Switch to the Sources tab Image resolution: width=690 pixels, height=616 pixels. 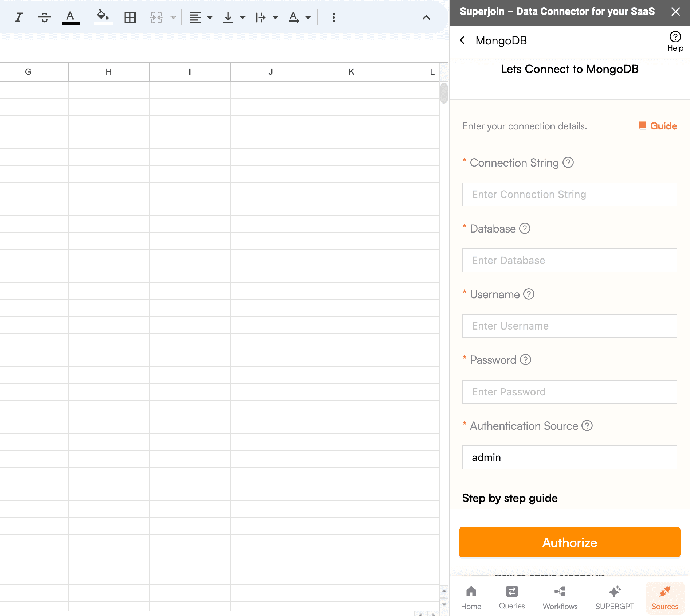[665, 598]
